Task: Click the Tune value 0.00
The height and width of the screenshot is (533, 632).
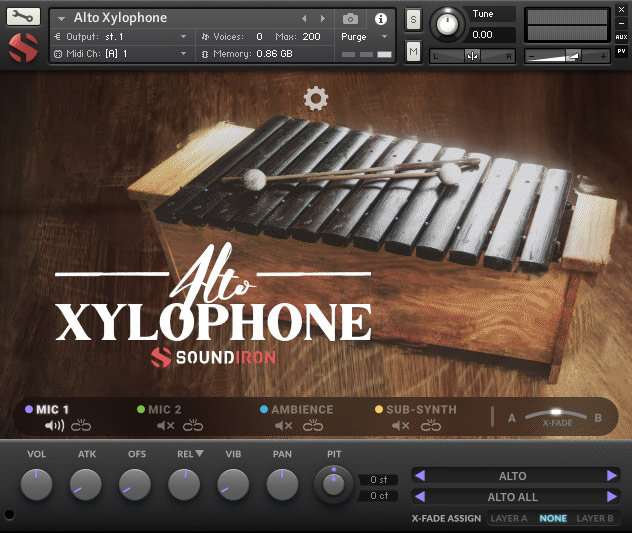Action: [482, 35]
